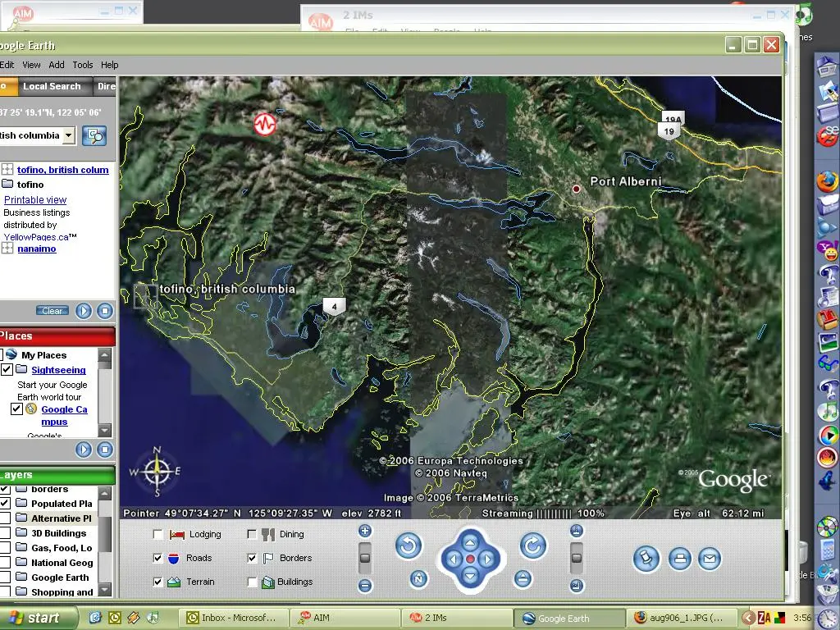Stop the search results tour
This screenshot has height=630, width=840.
point(105,311)
